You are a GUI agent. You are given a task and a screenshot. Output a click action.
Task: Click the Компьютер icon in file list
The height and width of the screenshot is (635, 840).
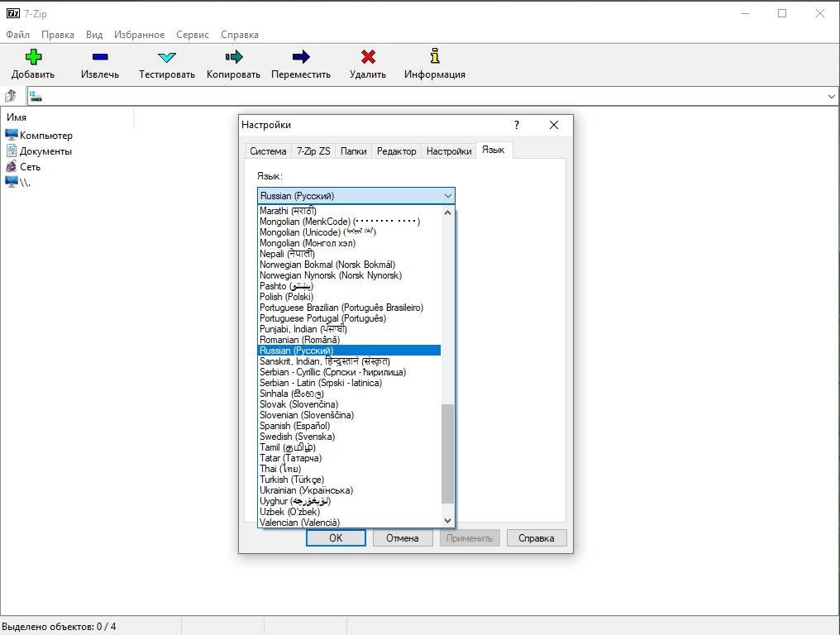pos(12,135)
